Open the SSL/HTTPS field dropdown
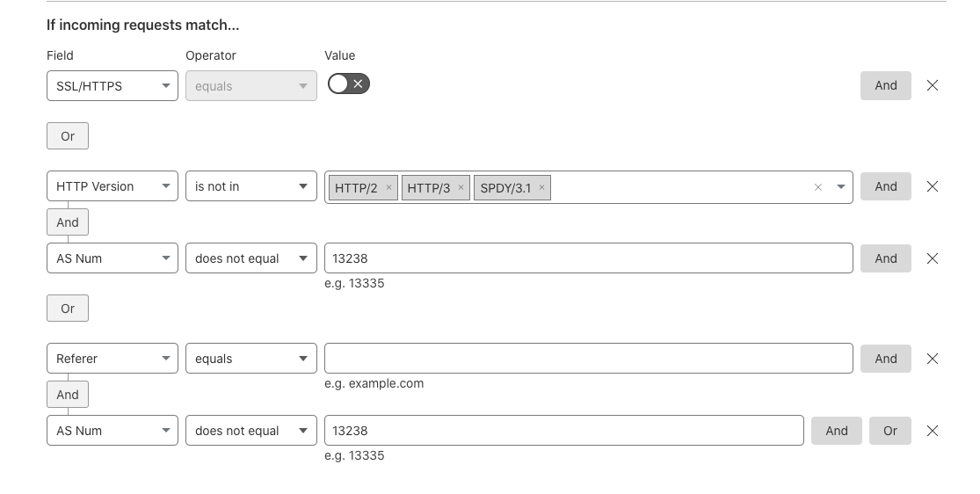 (113, 85)
